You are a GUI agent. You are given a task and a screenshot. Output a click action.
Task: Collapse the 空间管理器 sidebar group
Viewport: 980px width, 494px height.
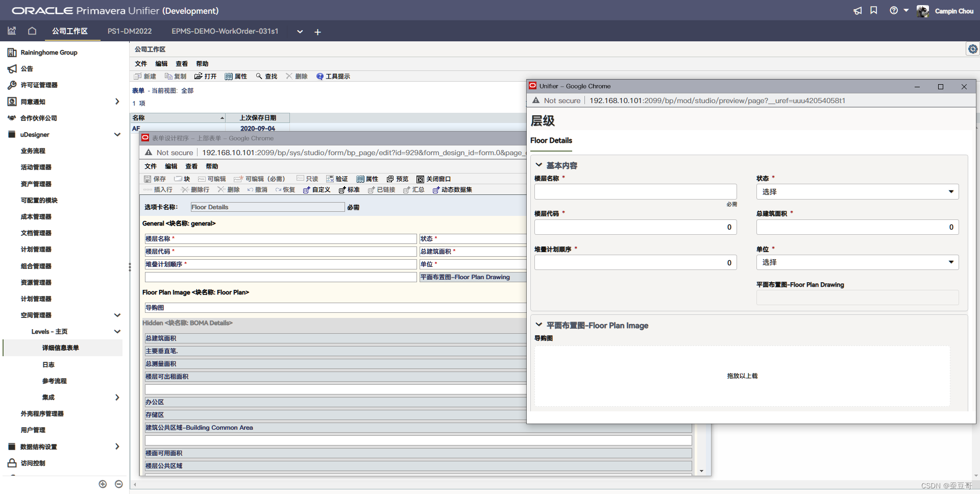(x=117, y=315)
